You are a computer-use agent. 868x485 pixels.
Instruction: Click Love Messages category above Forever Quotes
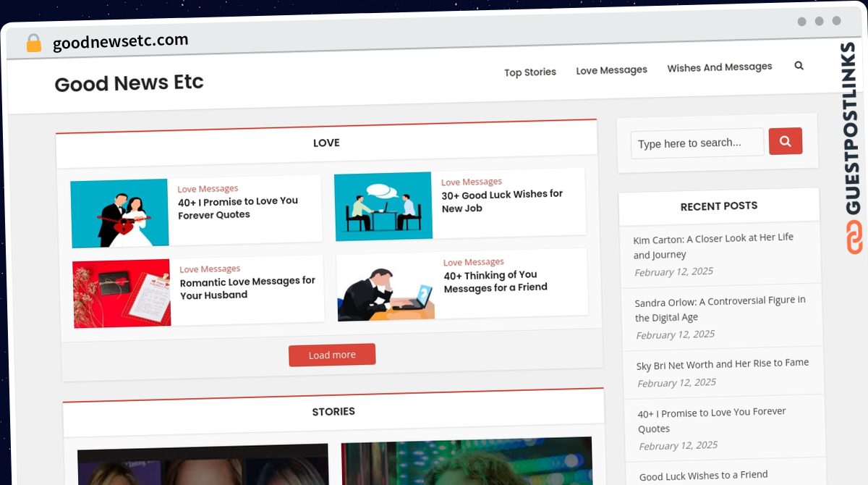tap(208, 189)
